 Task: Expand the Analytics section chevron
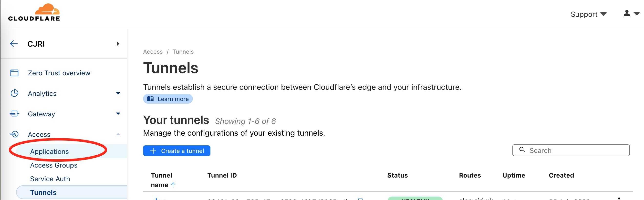[118, 93]
